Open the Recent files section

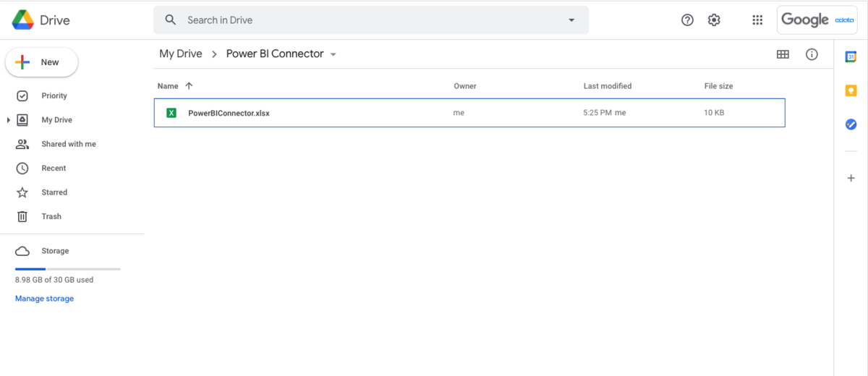54,168
